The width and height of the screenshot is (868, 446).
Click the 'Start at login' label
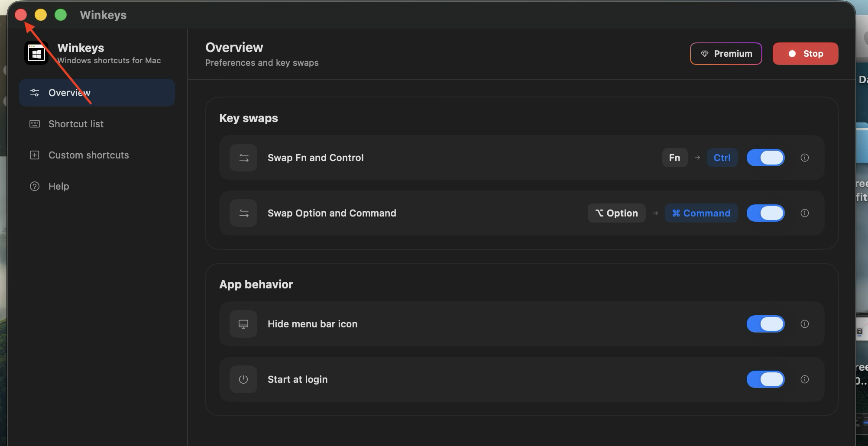click(298, 379)
